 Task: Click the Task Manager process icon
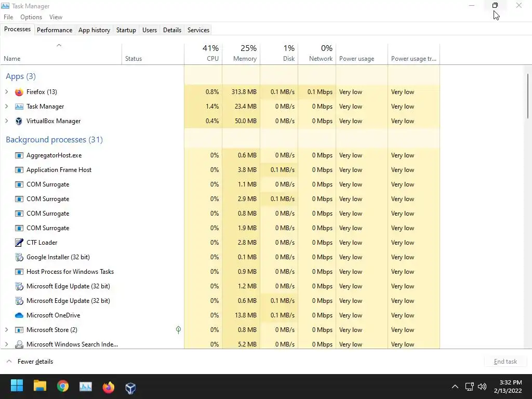pos(19,107)
